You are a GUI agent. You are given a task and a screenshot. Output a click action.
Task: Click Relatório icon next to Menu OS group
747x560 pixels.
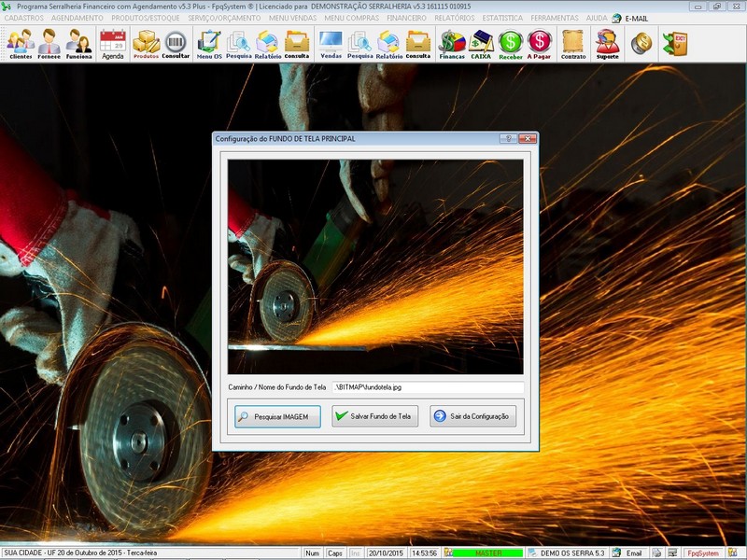(x=268, y=44)
